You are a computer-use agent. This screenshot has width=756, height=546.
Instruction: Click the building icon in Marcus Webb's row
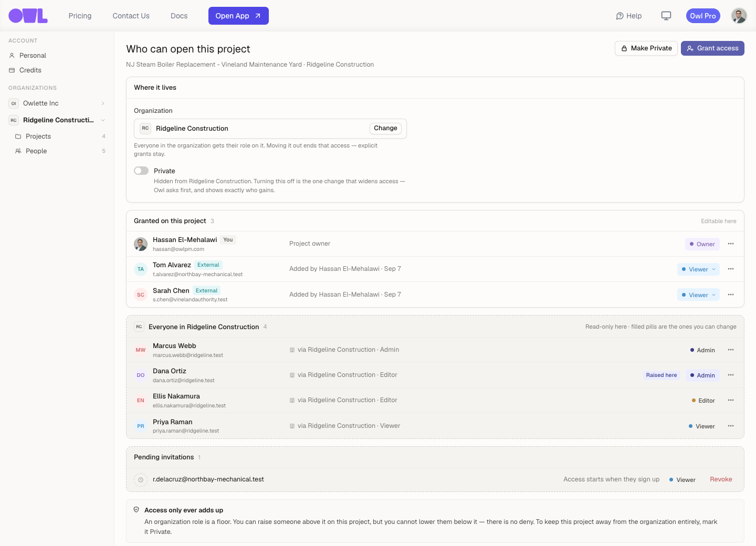tap(292, 350)
